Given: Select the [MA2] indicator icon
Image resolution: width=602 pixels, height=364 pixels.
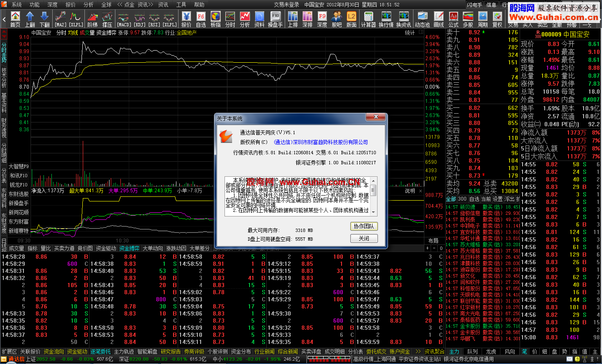Looking at the screenshot, I should (61, 19).
